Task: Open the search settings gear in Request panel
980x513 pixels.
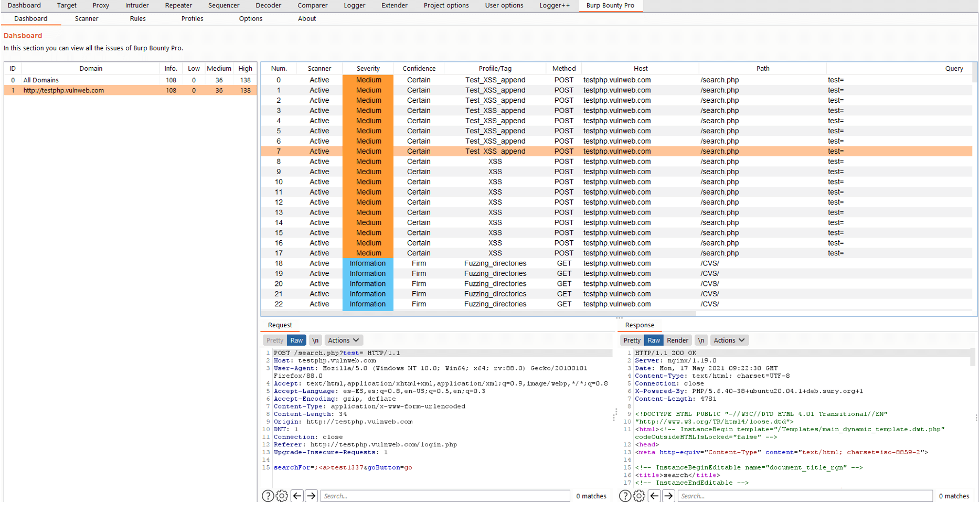Action: click(x=282, y=495)
